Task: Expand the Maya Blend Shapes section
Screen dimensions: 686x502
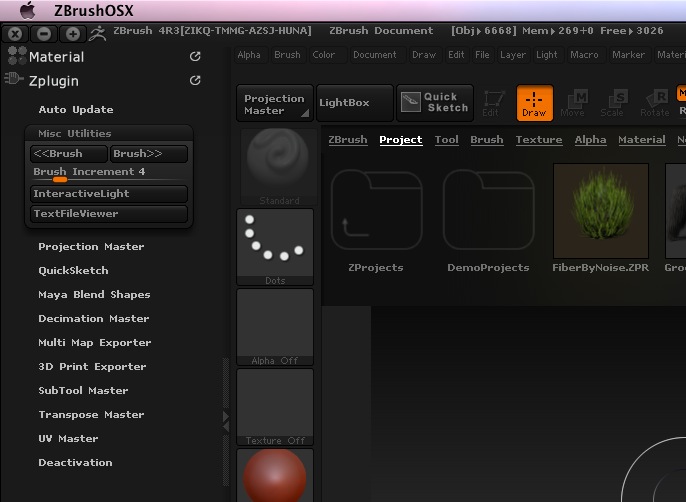Action: coord(94,295)
